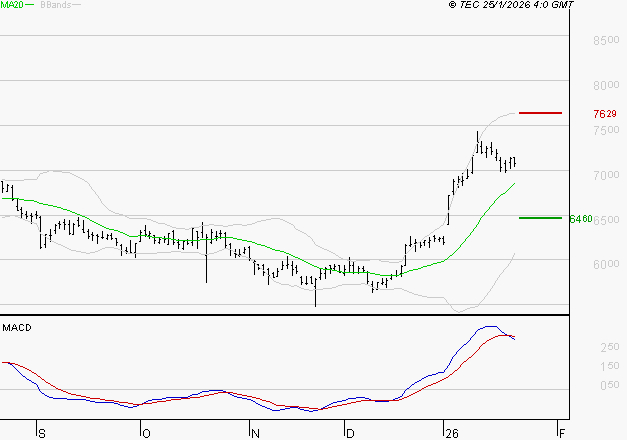This screenshot has height=440, width=627.
Task: Click the S month label on time axis
Action: (42, 434)
